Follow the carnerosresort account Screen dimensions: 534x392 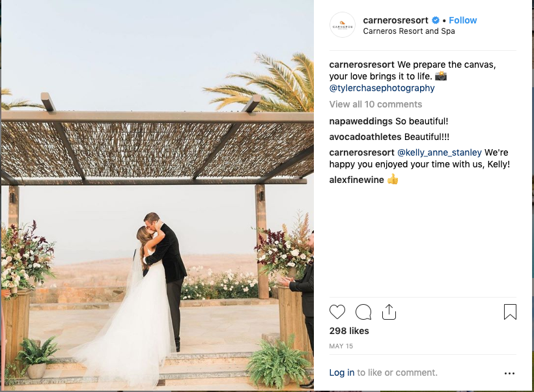coord(462,20)
